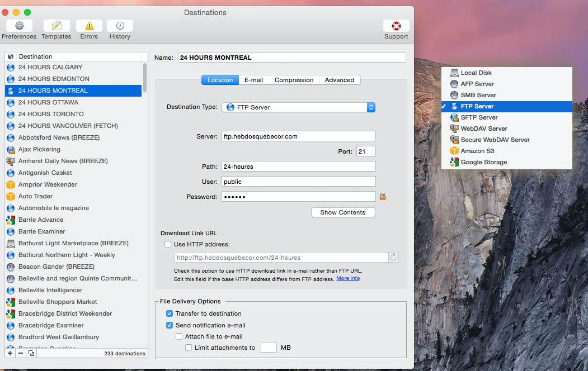Open the History clock icon
Image resolution: width=588 pixels, height=371 pixels.
point(120,26)
